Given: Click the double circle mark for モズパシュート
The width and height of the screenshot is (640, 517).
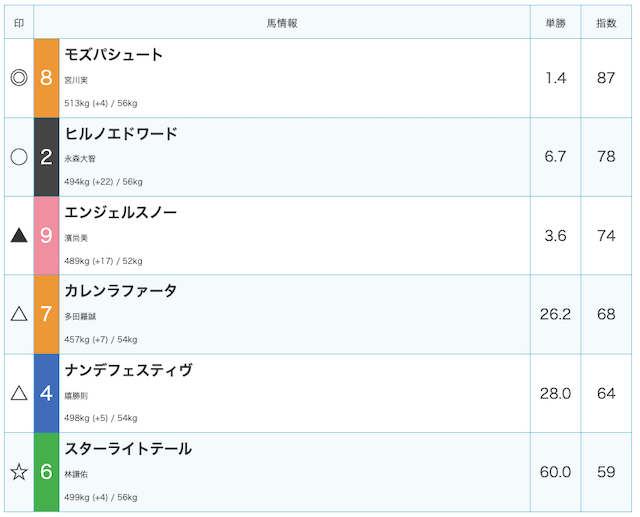Looking at the screenshot, I should pos(19,78).
